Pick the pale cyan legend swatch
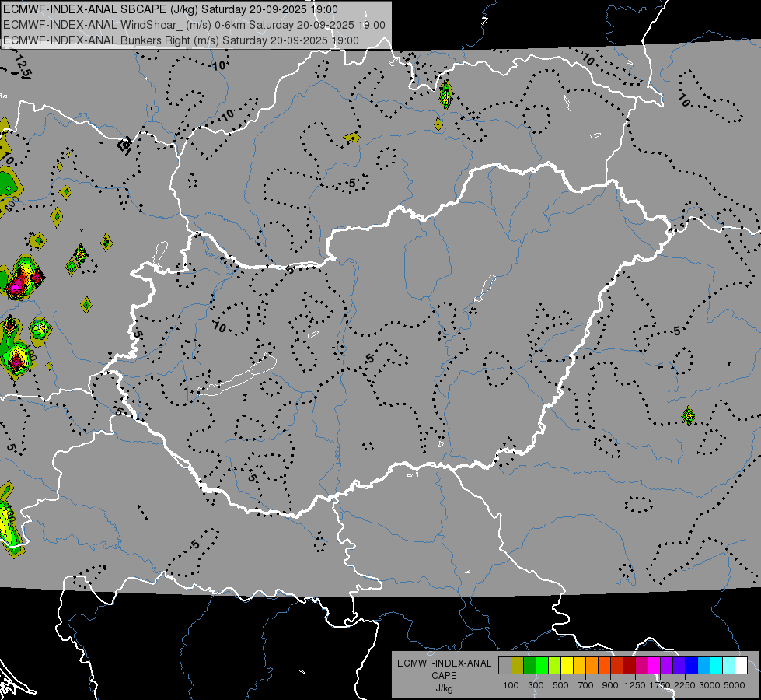 point(729,666)
